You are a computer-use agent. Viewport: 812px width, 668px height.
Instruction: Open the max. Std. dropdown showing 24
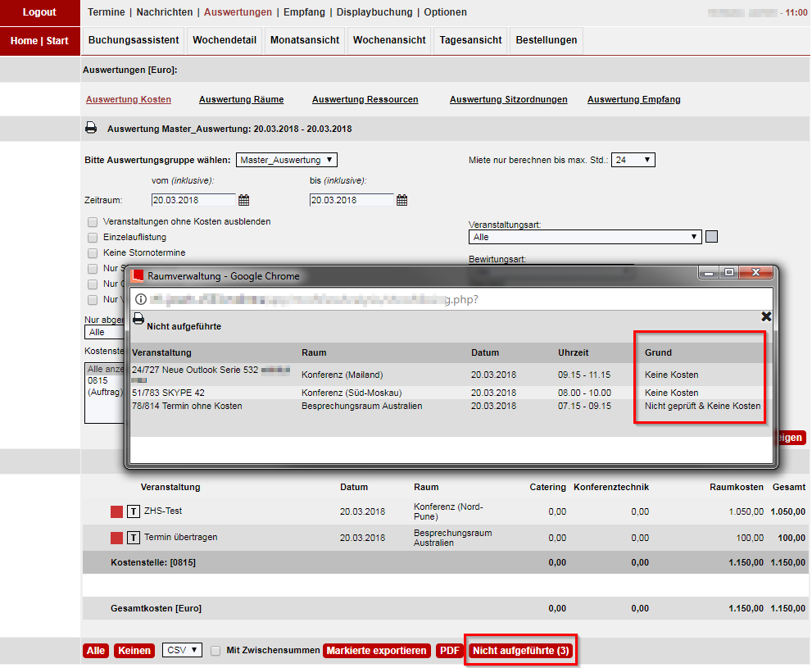pyautogui.click(x=633, y=160)
